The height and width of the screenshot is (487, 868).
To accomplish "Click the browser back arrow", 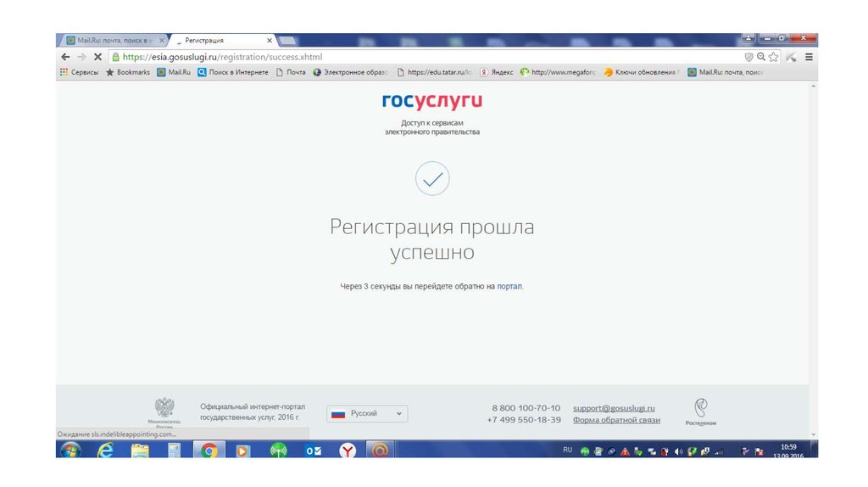I will (65, 57).
